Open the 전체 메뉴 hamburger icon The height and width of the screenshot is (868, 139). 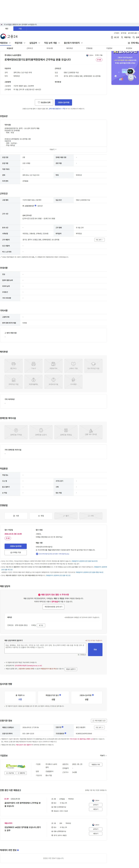(133, 43)
